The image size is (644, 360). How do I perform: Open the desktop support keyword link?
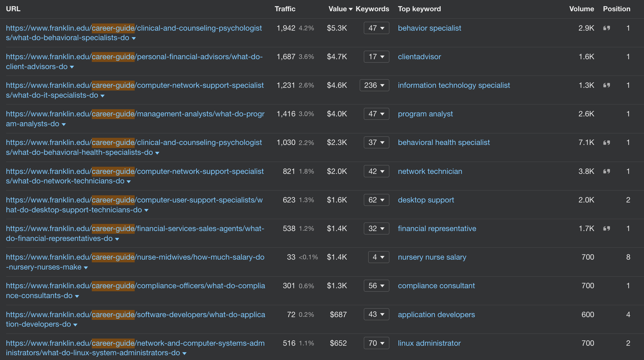click(426, 200)
